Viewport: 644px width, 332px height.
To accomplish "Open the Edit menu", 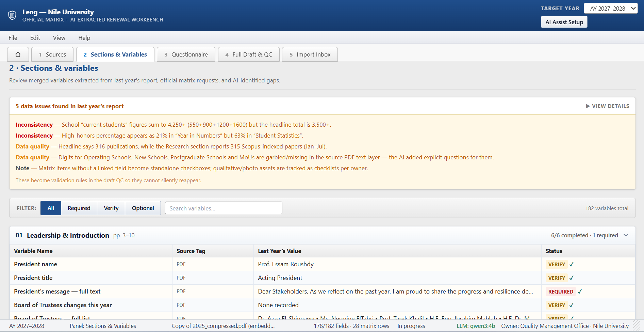I will 35,38.
